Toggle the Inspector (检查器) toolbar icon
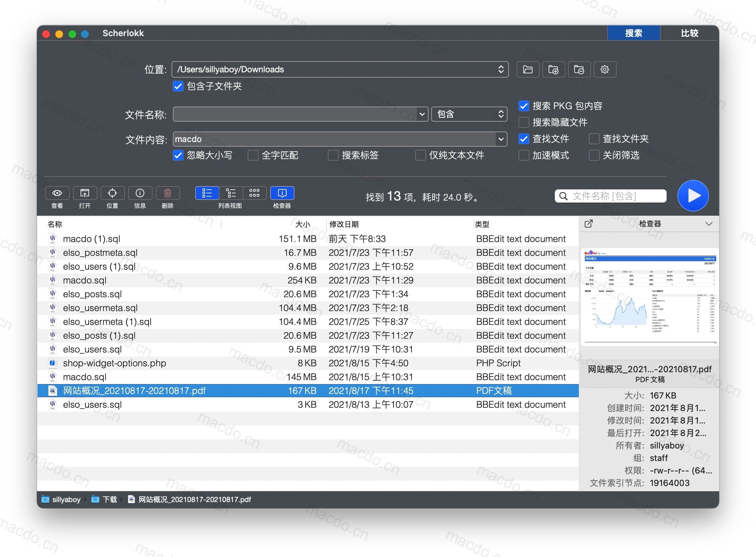756x557 pixels. click(282, 193)
